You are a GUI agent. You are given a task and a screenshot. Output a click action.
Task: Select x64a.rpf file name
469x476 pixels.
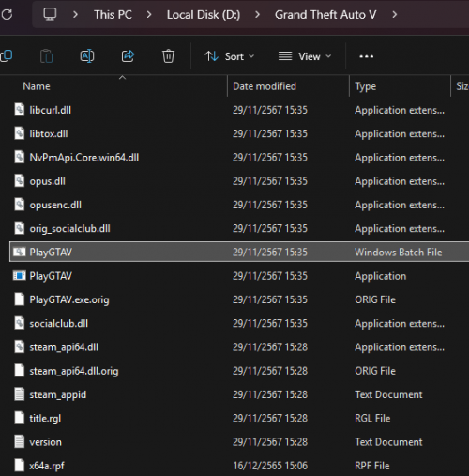coord(47,466)
